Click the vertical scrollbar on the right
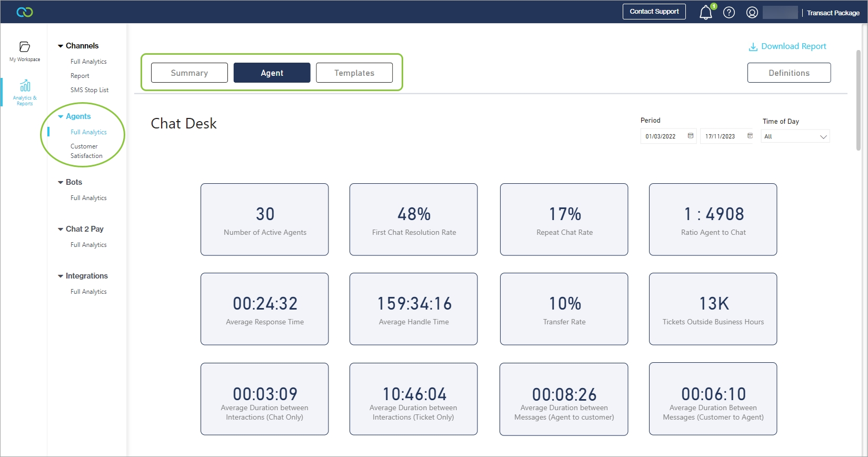 point(859,100)
